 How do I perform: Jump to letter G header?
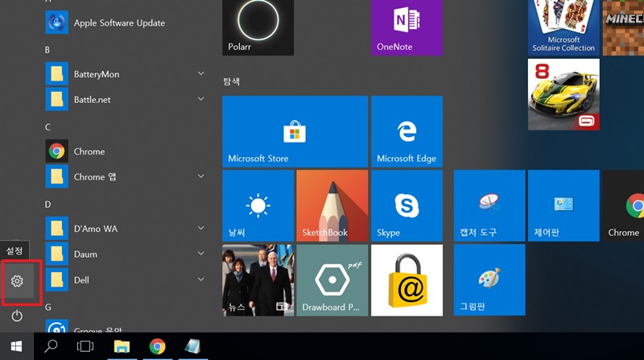coord(48,307)
